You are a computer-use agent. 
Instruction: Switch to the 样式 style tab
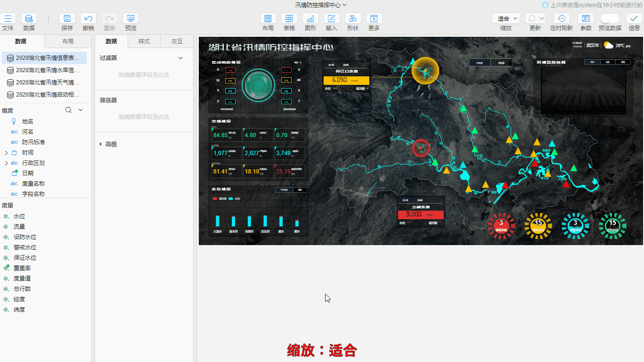point(144,41)
